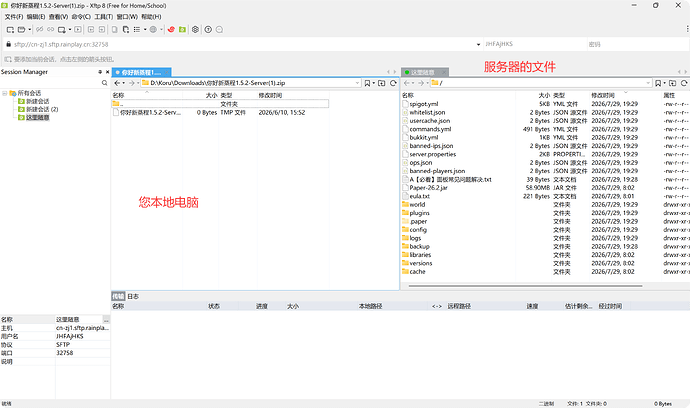Open the dropdown beside the Open Session icon
This screenshot has height=408, width=690.
tap(29, 29)
